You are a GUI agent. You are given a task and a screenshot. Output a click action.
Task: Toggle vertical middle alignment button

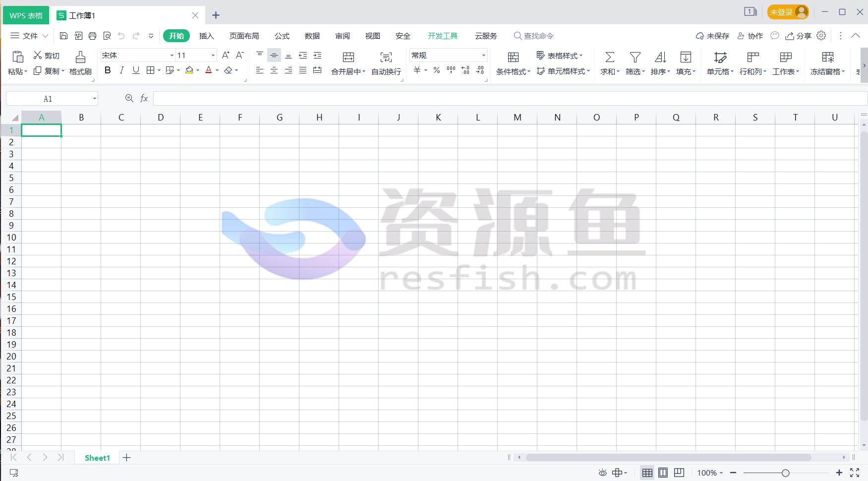tap(274, 55)
